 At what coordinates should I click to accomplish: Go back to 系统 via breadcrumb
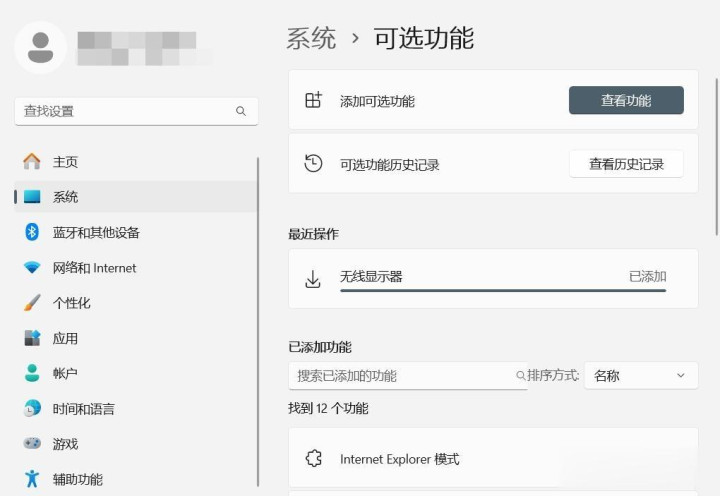(311, 39)
